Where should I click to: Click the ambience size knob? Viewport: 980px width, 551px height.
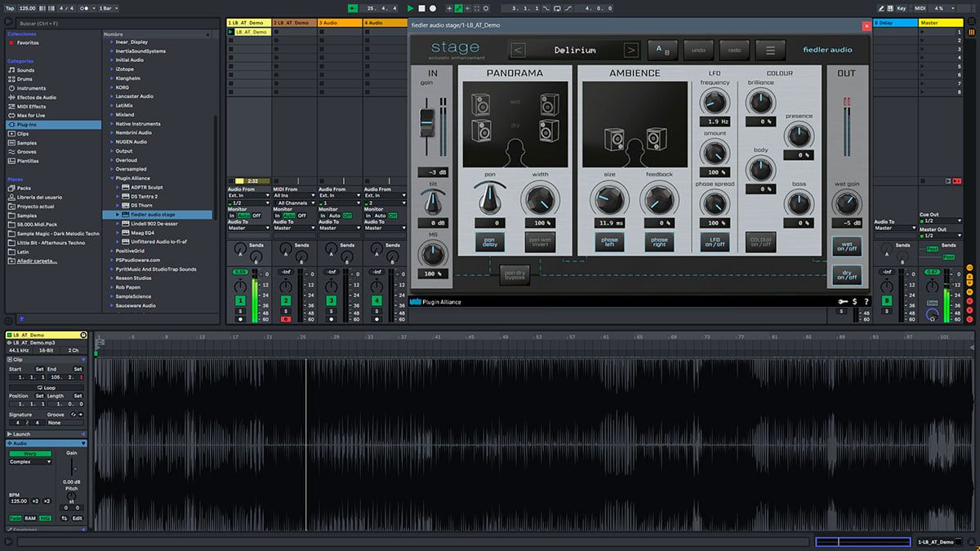(610, 198)
